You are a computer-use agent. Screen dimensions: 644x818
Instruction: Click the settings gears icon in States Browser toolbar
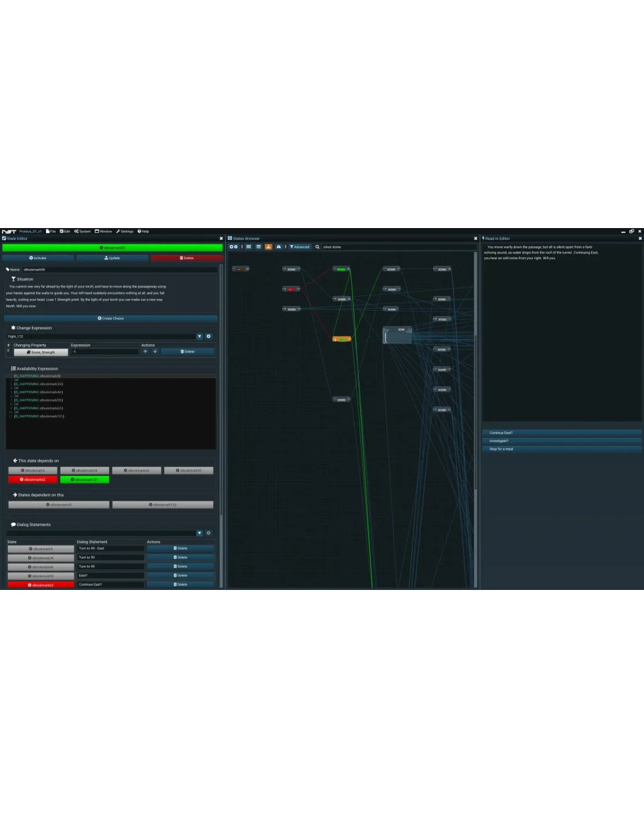click(234, 246)
